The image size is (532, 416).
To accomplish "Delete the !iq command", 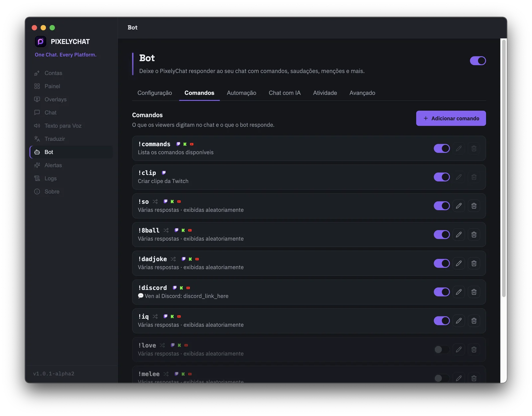I will coord(474,321).
